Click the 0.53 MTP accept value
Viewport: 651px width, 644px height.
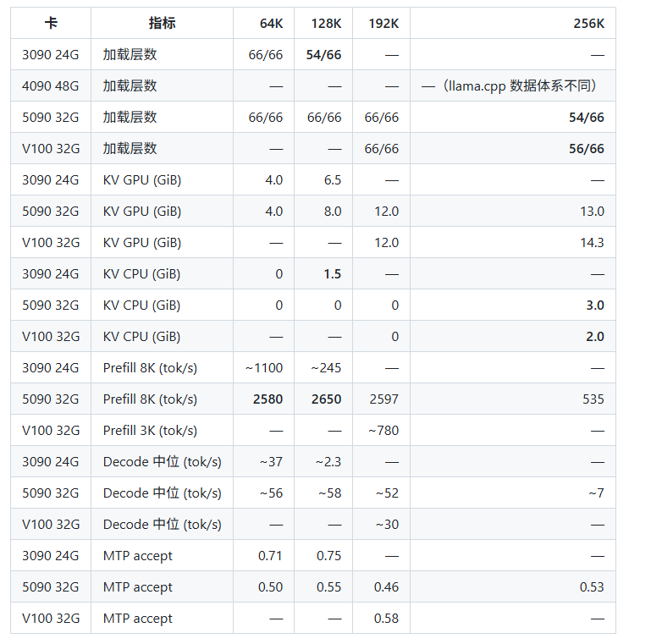tap(592, 587)
